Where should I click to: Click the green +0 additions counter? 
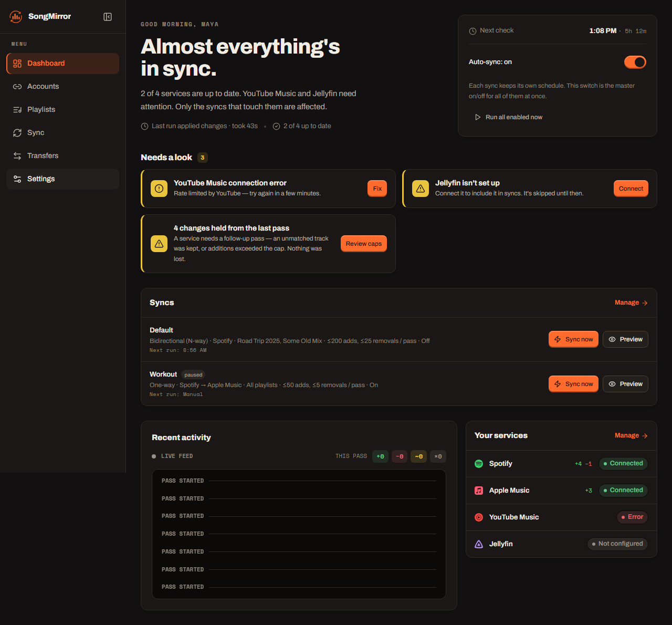pyautogui.click(x=380, y=456)
